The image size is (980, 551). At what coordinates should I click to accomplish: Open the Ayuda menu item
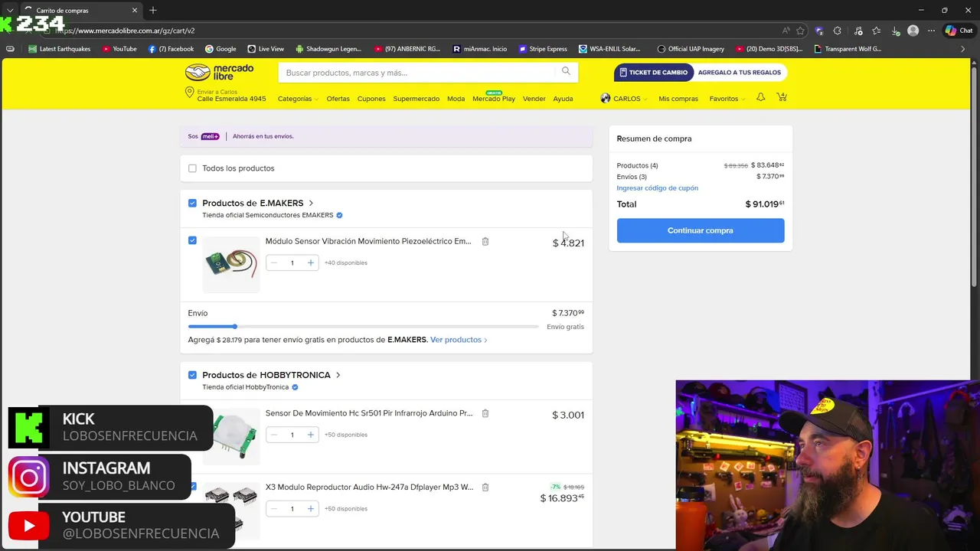point(563,99)
